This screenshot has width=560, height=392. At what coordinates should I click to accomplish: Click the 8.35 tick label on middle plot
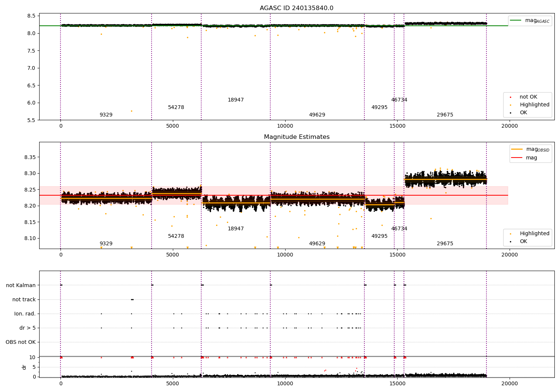pos(30,157)
